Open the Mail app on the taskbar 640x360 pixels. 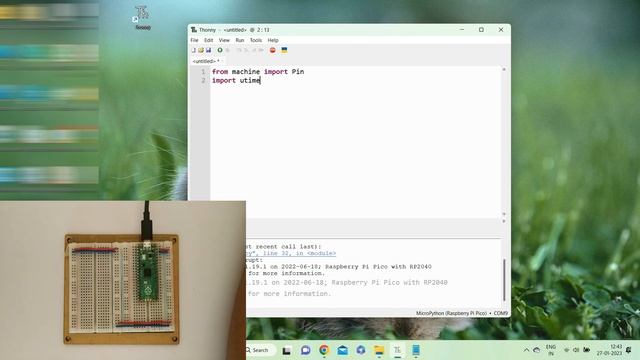pyautogui.click(x=342, y=350)
